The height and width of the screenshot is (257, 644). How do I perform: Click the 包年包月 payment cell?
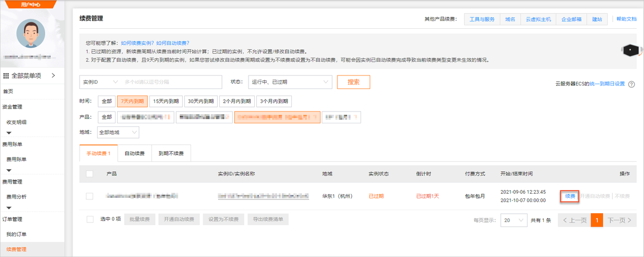pyautogui.click(x=475, y=196)
